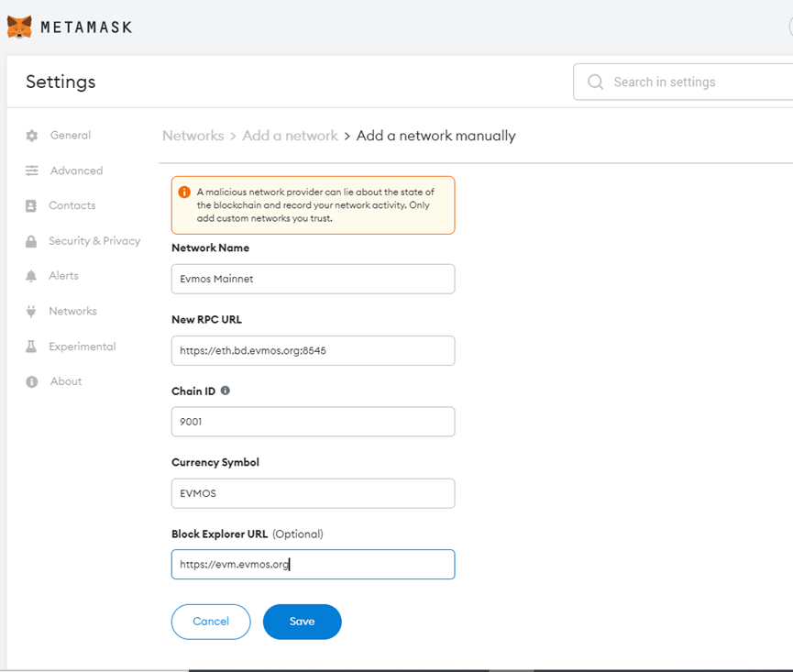This screenshot has height=672, width=793.
Task: Click the Networks plug icon
Action: point(31,312)
